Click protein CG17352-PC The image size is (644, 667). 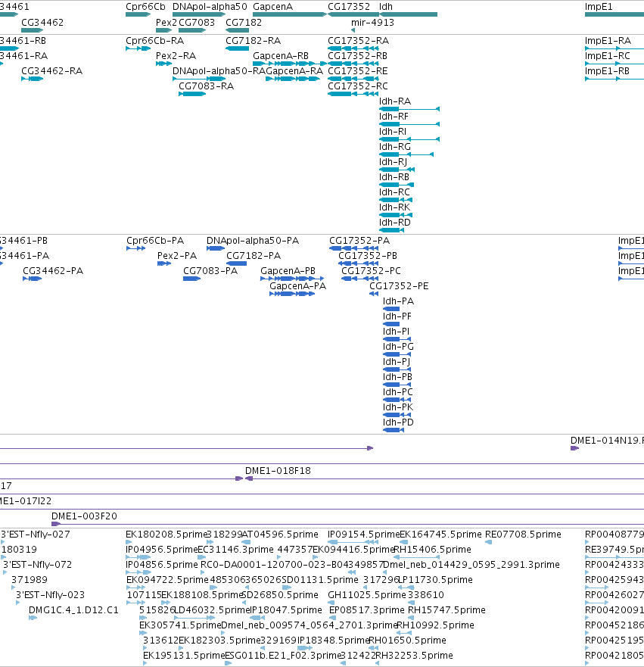click(371, 271)
